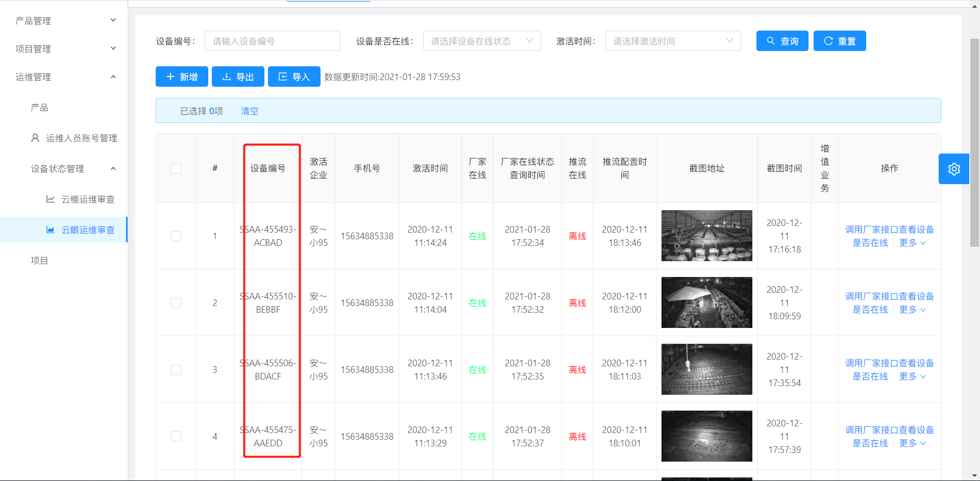Toggle the select-all checkbox in table header
Screen dimensions: 980x481
click(176, 168)
